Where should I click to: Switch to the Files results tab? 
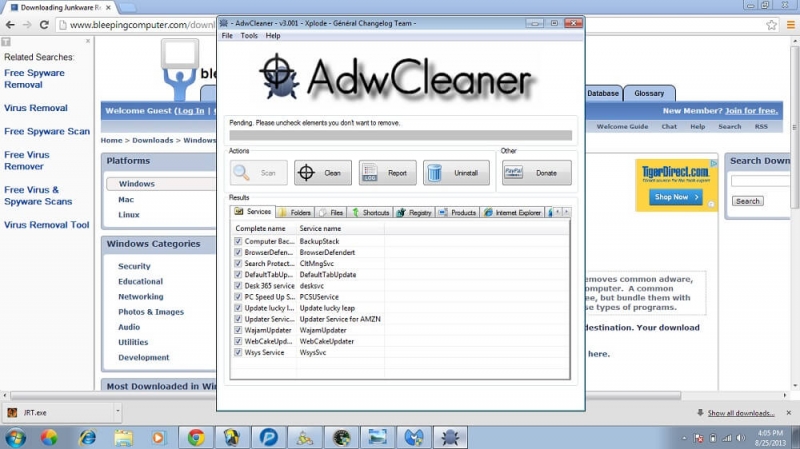click(x=331, y=212)
